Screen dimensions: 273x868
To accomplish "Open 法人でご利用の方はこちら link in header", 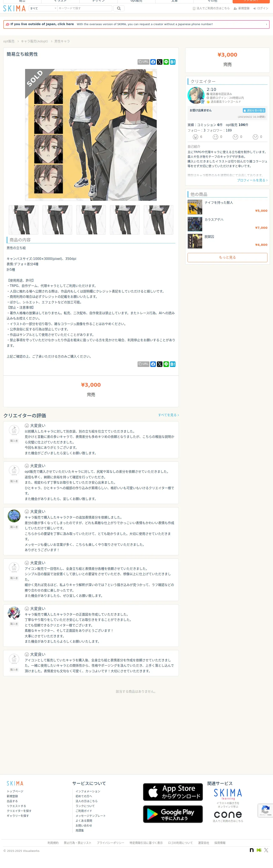I will (211, 9).
